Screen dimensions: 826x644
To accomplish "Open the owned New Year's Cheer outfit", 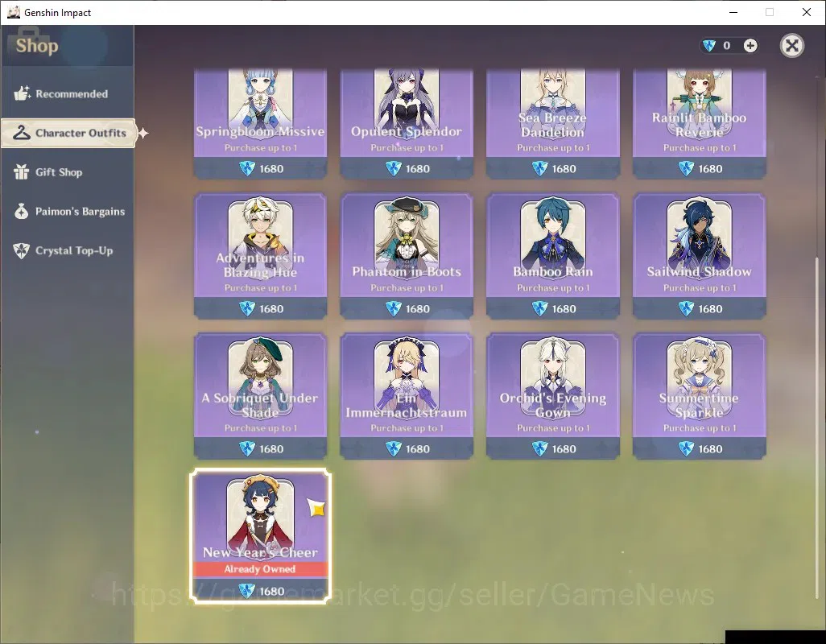I will point(260,535).
